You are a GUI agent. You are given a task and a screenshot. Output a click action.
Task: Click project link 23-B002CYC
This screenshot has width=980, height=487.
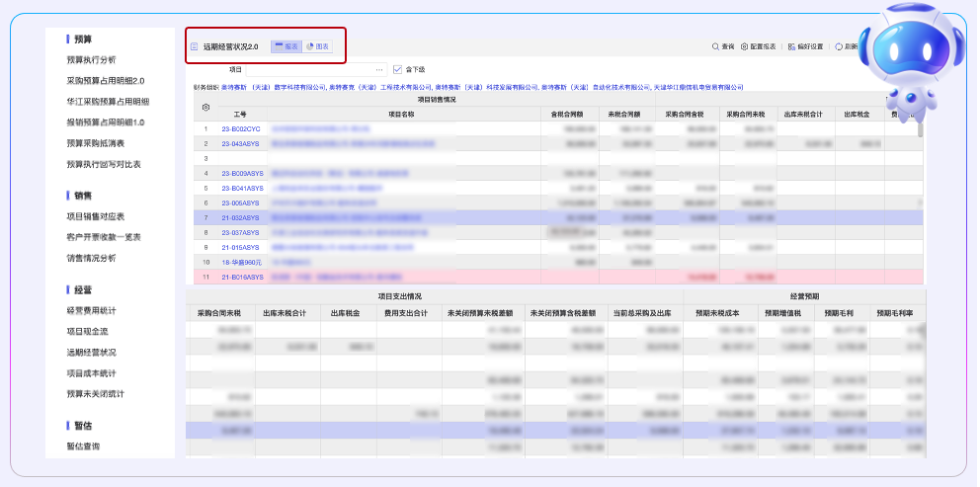pyautogui.click(x=240, y=129)
